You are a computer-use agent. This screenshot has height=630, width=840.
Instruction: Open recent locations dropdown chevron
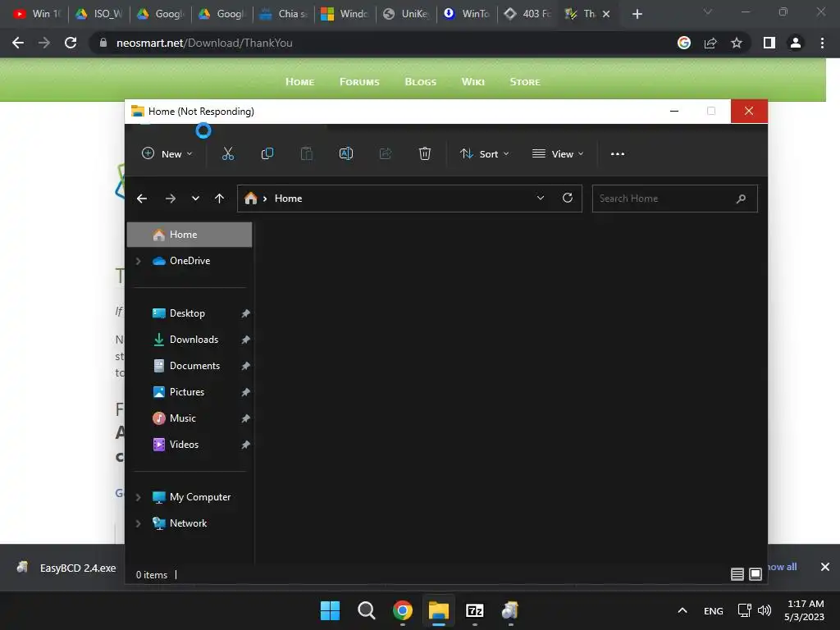coord(195,199)
